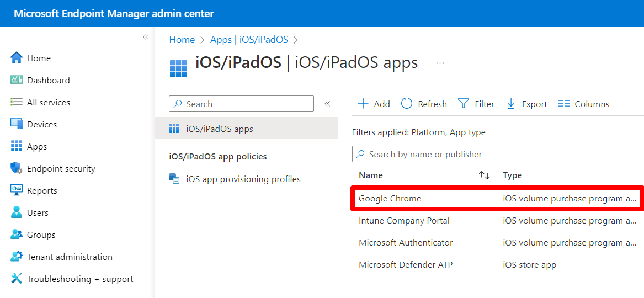This screenshot has width=644, height=298.
Task: Click the Type column header
Action: point(512,175)
